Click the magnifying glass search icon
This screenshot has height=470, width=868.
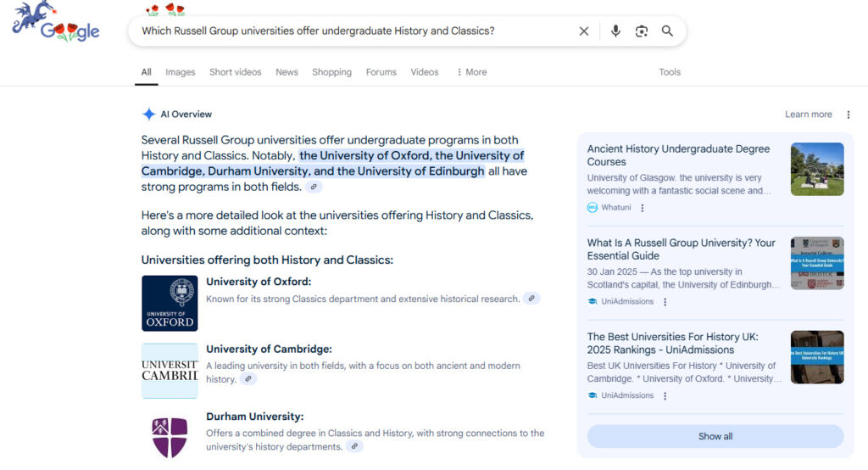point(668,31)
